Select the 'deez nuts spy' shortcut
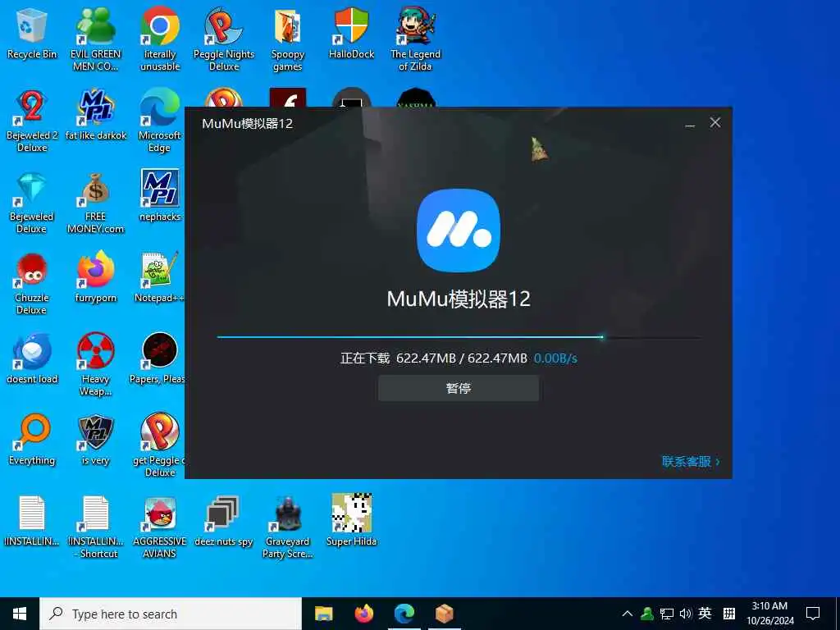 pyautogui.click(x=223, y=521)
